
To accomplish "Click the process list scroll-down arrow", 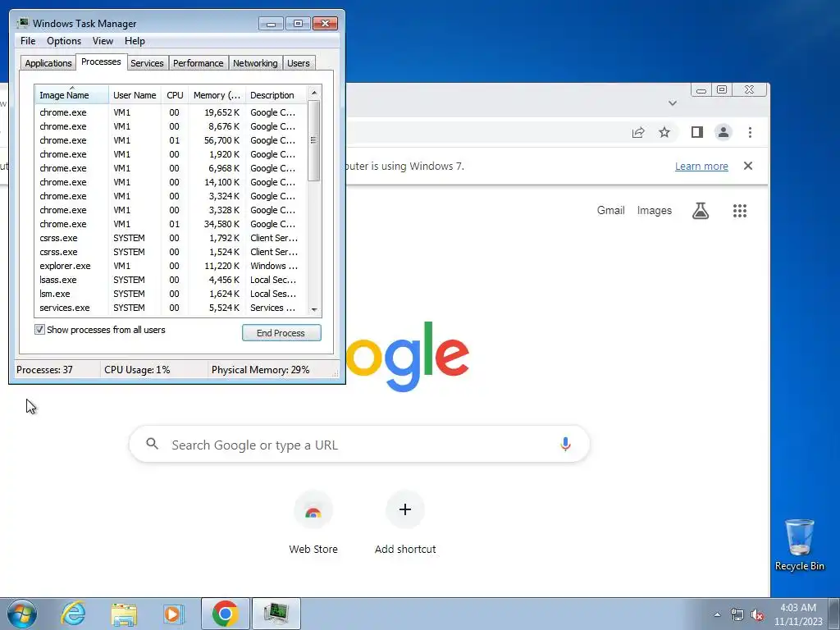I will pos(314,309).
